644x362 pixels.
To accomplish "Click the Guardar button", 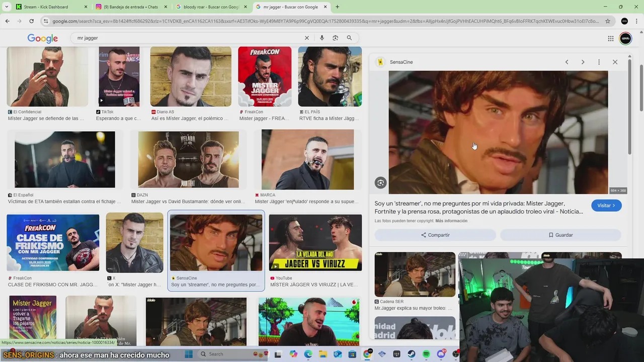I will (560, 235).
